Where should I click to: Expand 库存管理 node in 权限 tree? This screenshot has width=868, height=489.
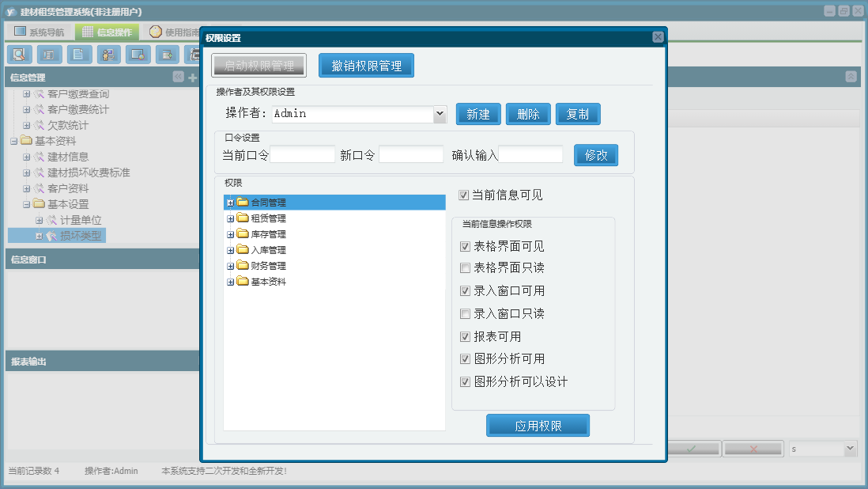(x=230, y=235)
